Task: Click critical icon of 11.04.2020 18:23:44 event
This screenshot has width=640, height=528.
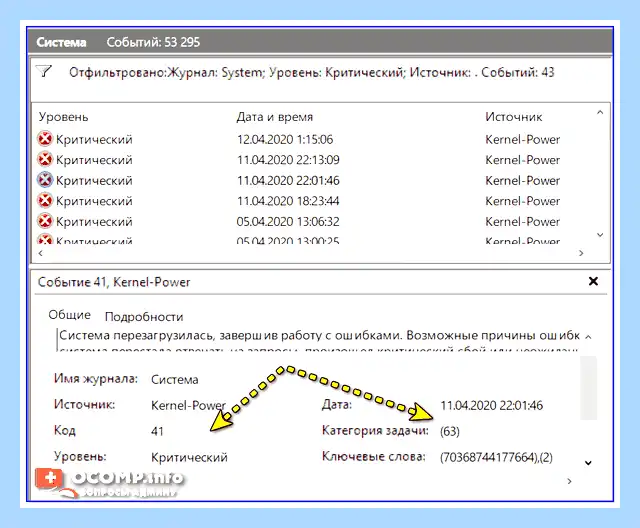Action: [x=45, y=200]
